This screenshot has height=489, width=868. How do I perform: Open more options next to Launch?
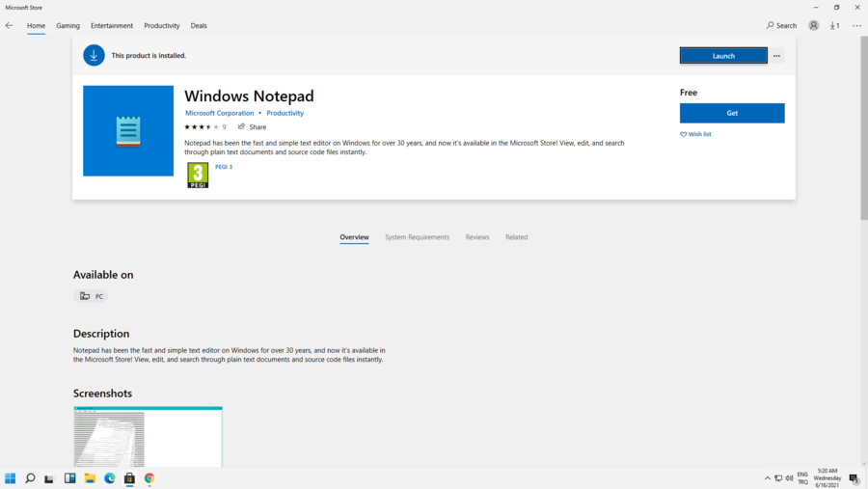pyautogui.click(x=776, y=56)
